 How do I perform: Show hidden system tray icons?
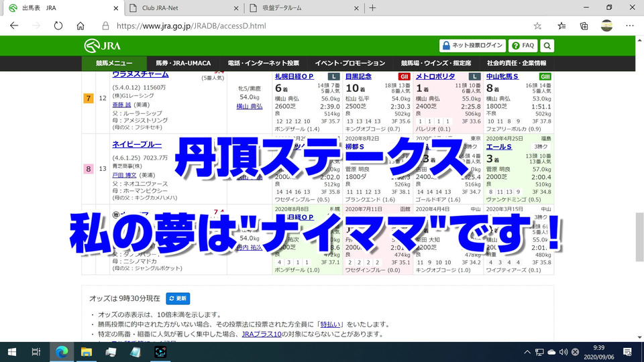(x=527, y=352)
